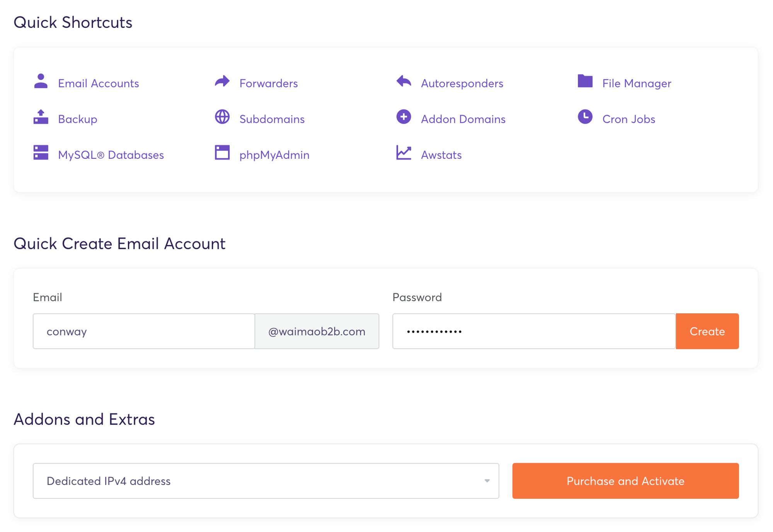Open the phpMyAdmin text link

tap(274, 155)
